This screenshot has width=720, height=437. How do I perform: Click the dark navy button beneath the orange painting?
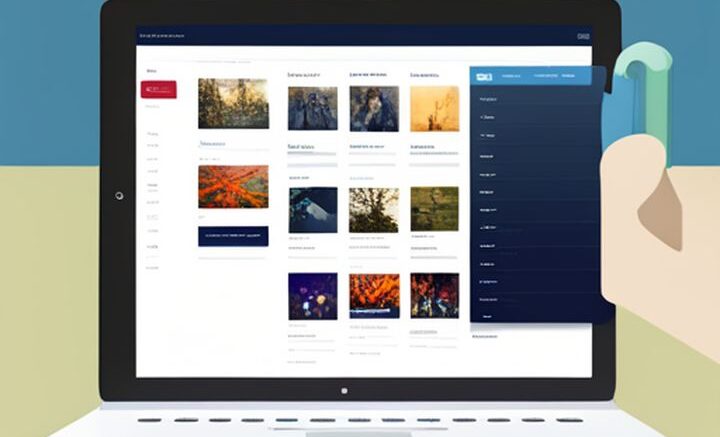[233, 236]
